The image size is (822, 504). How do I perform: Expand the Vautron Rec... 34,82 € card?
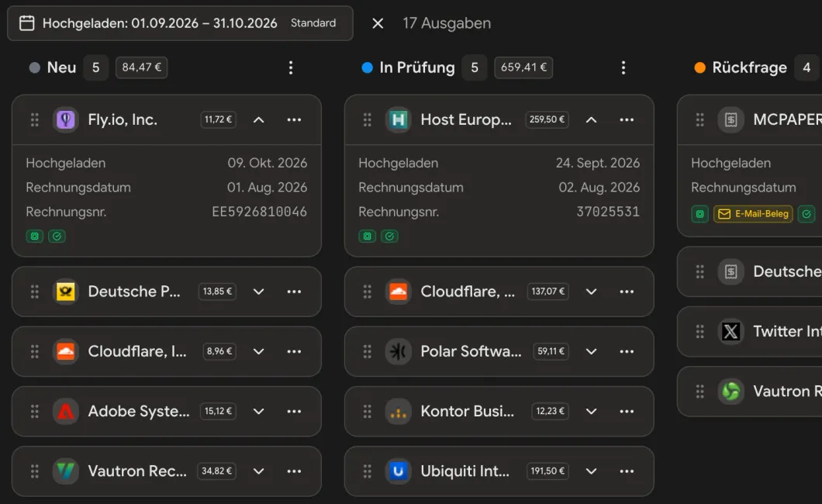[x=258, y=471]
